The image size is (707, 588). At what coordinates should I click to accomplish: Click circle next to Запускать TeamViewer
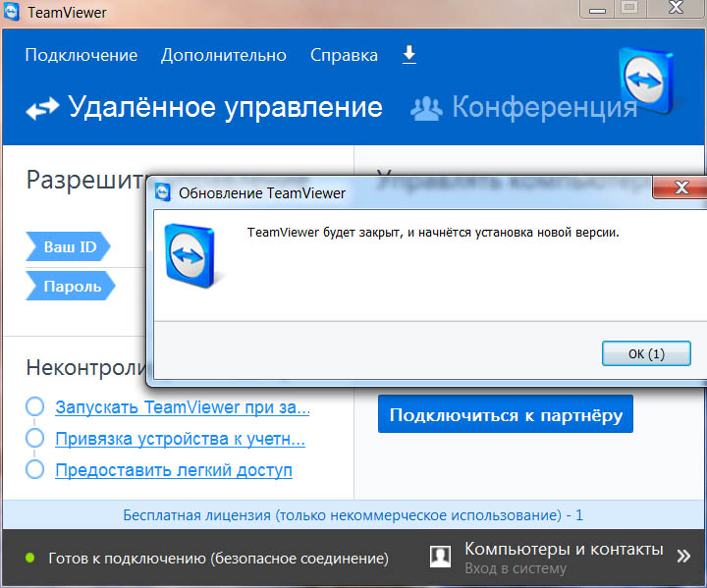pyautogui.click(x=34, y=406)
